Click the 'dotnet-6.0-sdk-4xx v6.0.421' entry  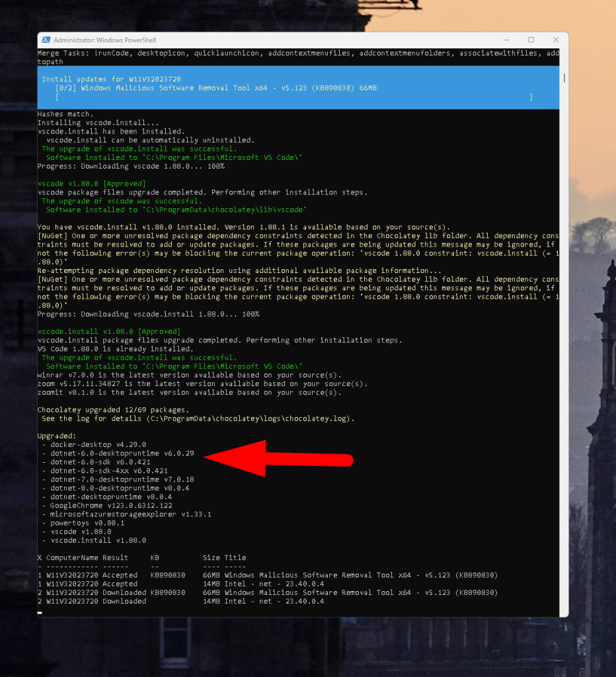pos(109,471)
